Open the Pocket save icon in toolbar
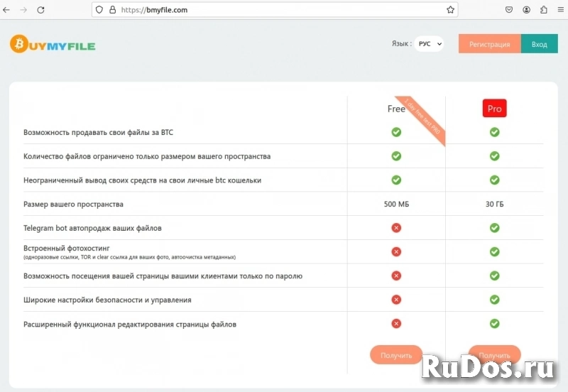 click(509, 10)
